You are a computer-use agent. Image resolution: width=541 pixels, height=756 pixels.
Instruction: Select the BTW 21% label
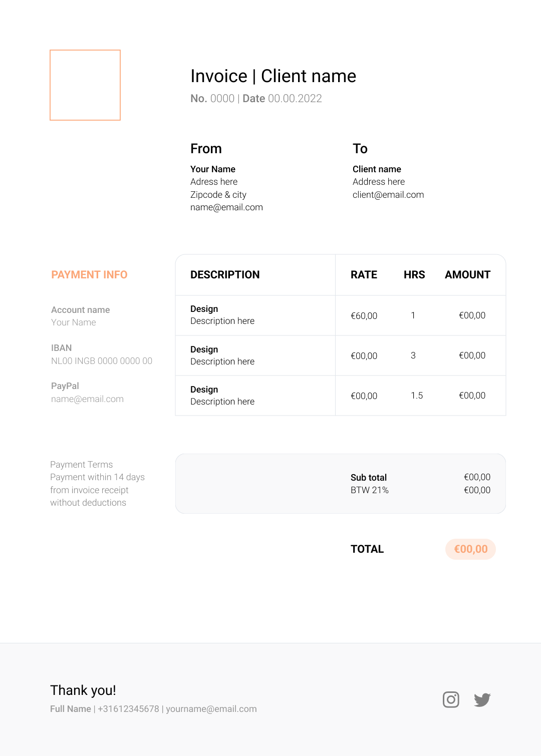tap(370, 490)
